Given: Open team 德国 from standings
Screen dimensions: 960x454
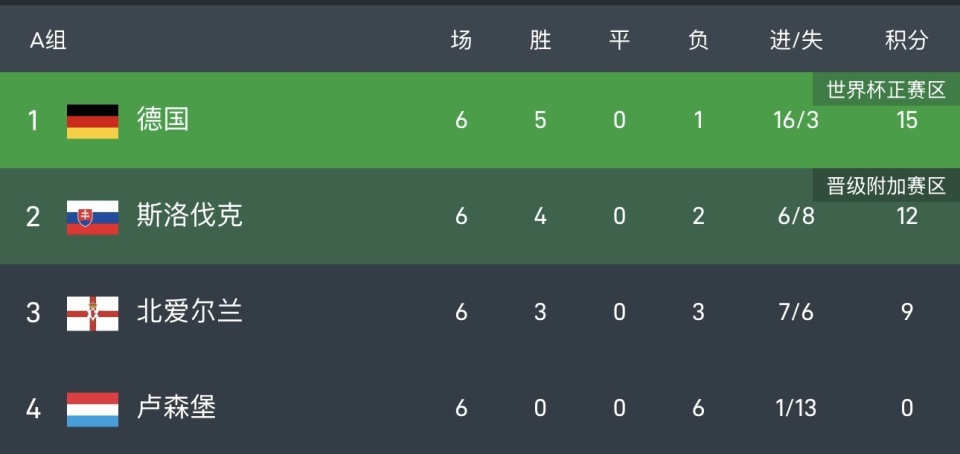Looking at the screenshot, I should pyautogui.click(x=162, y=120).
